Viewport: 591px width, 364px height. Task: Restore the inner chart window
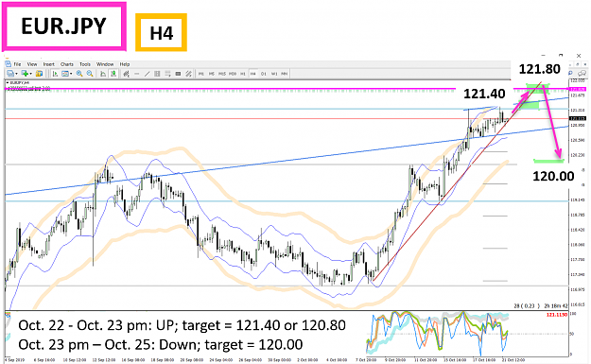pyautogui.click(x=578, y=64)
